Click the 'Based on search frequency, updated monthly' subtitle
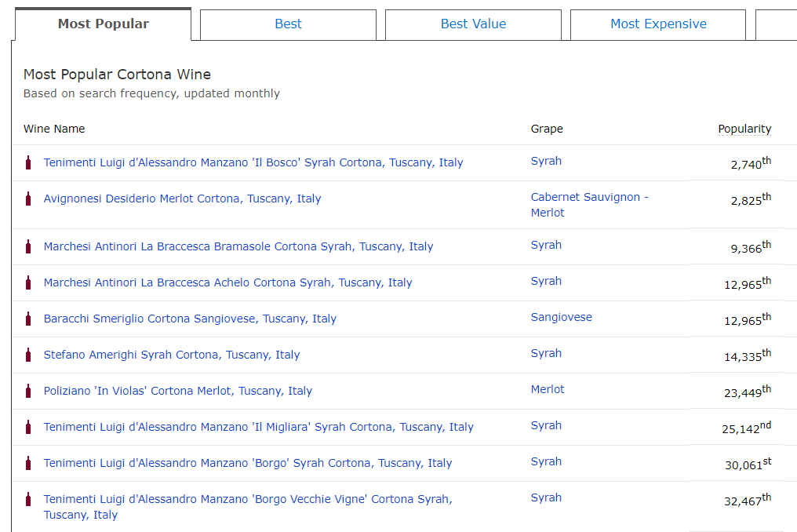797x532 pixels. 151,93
